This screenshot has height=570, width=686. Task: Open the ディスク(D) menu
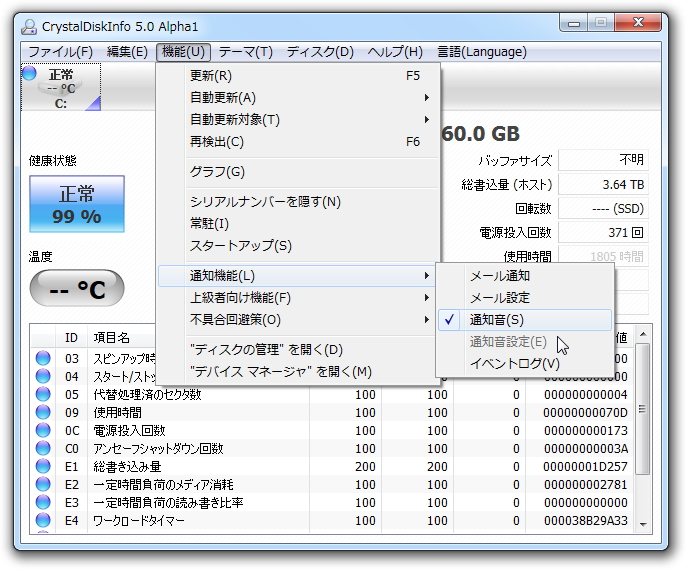point(320,52)
